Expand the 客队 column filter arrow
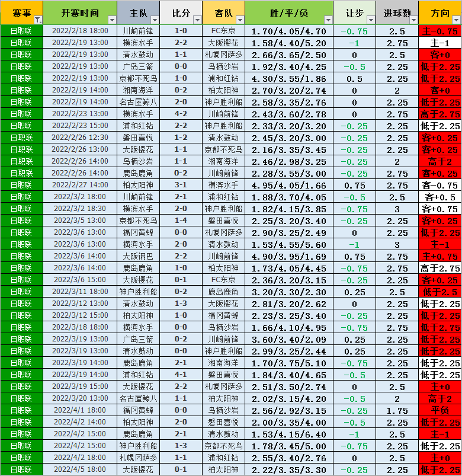The image size is (462, 476). tap(240, 20)
